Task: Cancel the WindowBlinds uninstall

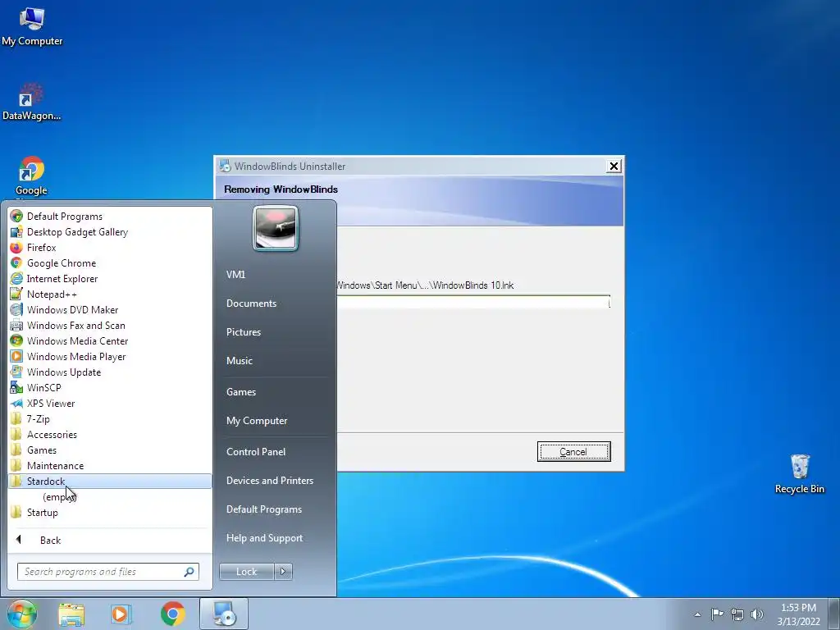Action: [x=573, y=452]
